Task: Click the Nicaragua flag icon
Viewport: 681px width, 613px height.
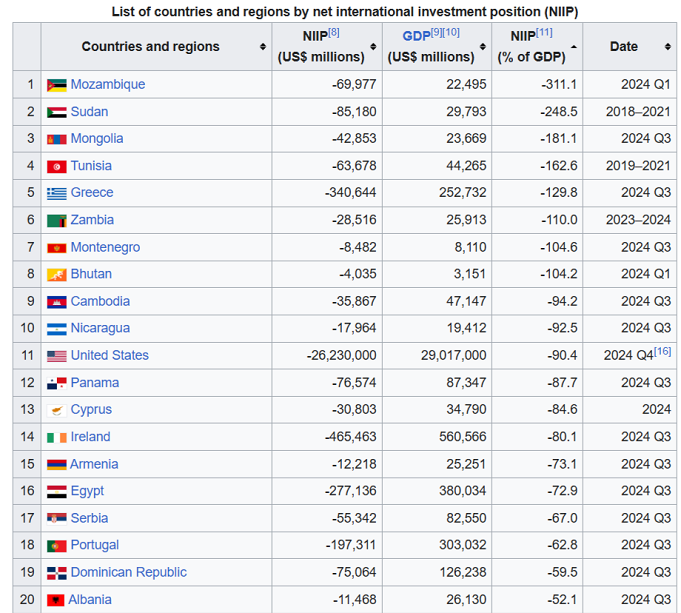Action: click(56, 329)
